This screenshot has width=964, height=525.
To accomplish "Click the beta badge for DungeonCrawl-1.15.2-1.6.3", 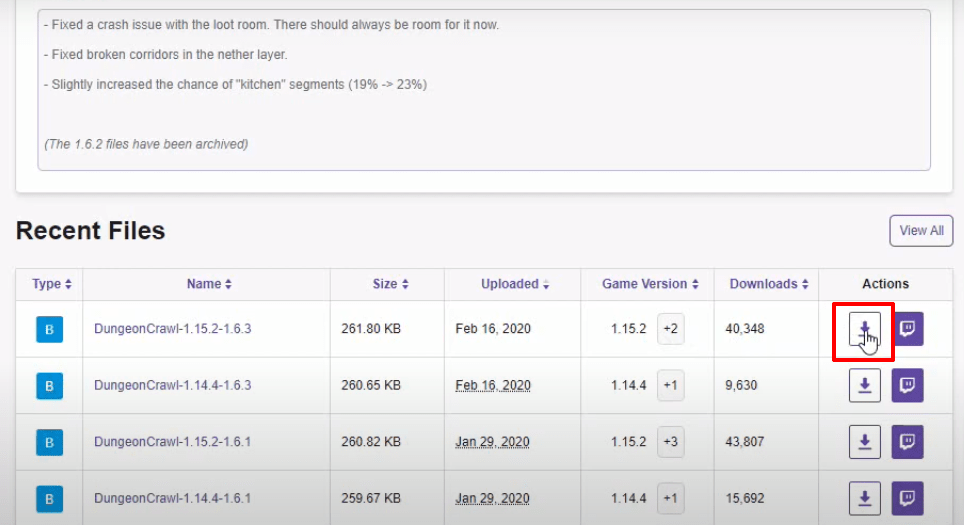I will 49,330.
